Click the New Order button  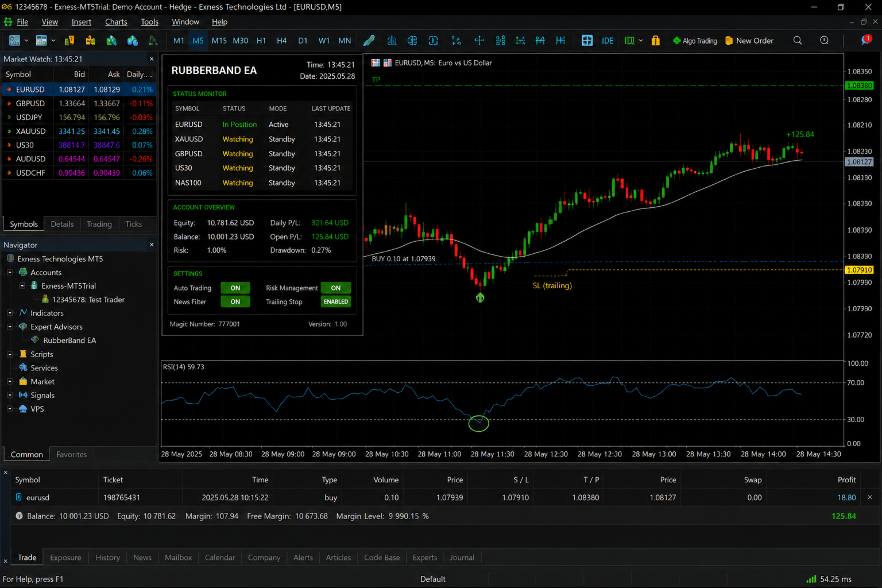point(749,41)
